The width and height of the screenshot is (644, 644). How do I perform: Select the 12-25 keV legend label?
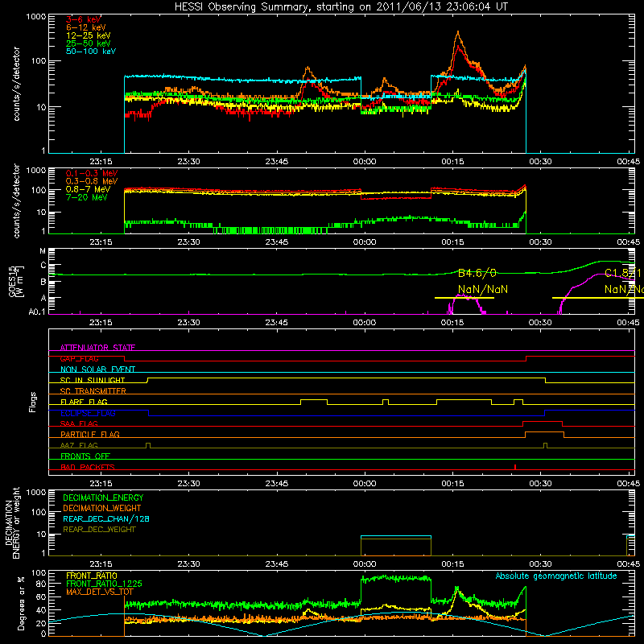[89, 35]
